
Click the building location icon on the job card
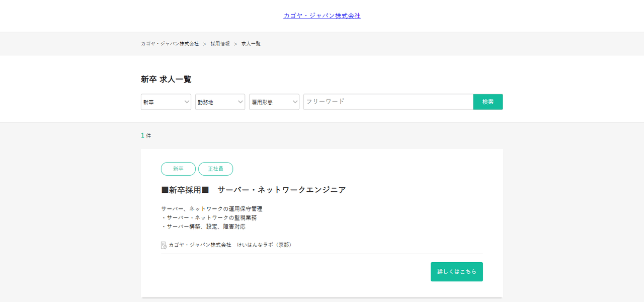coord(164,245)
